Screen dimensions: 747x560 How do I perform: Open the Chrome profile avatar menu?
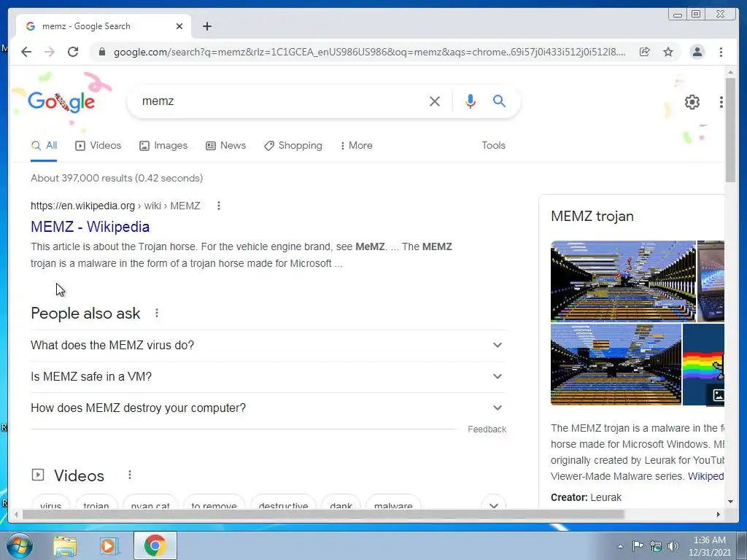click(697, 52)
